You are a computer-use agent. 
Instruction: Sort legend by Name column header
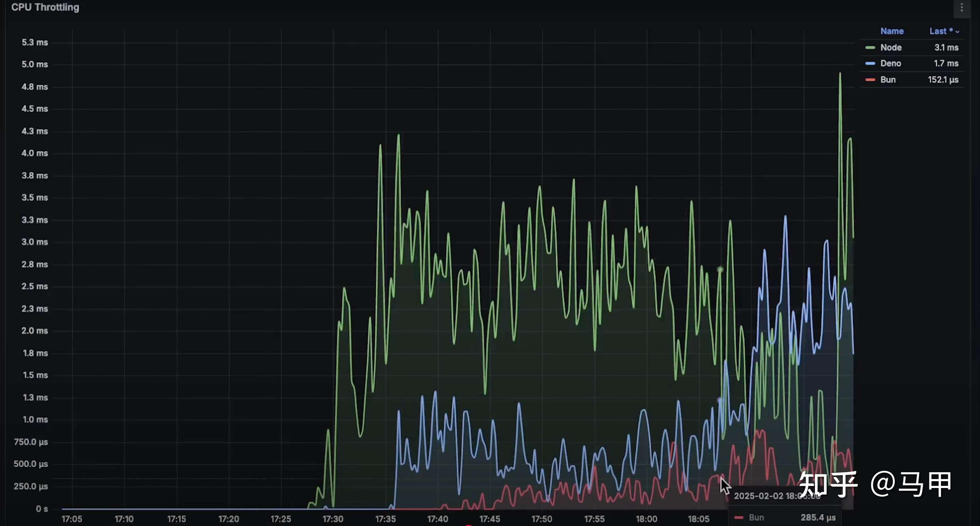892,31
